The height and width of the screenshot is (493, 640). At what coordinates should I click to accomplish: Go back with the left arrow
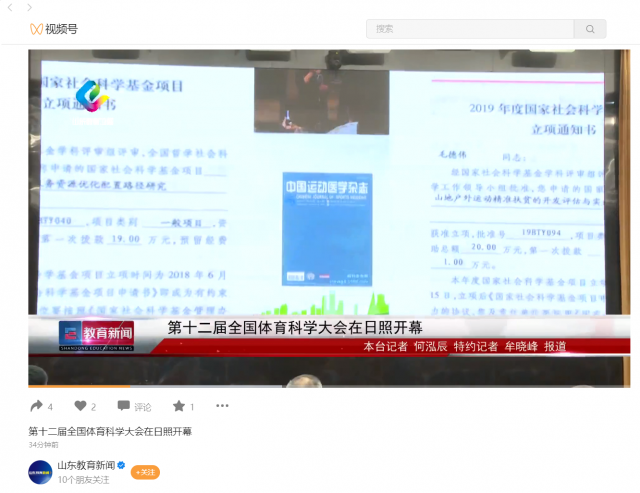pos(10,7)
